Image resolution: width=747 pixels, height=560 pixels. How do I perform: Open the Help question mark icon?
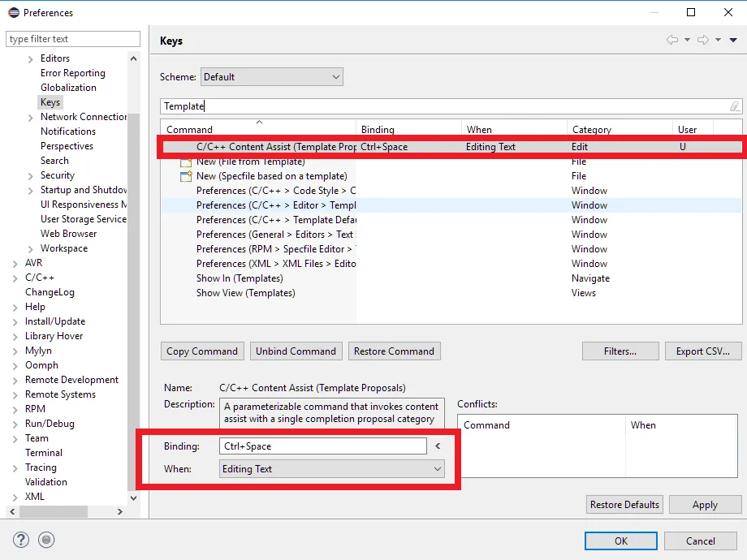21,540
